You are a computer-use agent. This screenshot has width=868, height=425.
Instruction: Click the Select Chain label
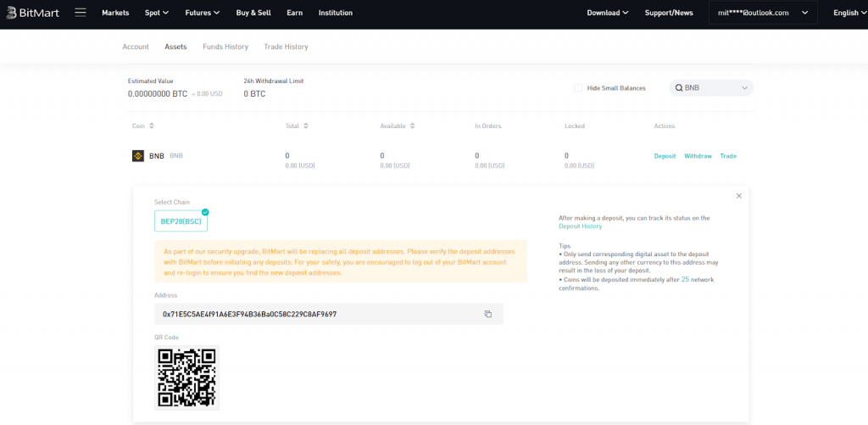(171, 202)
